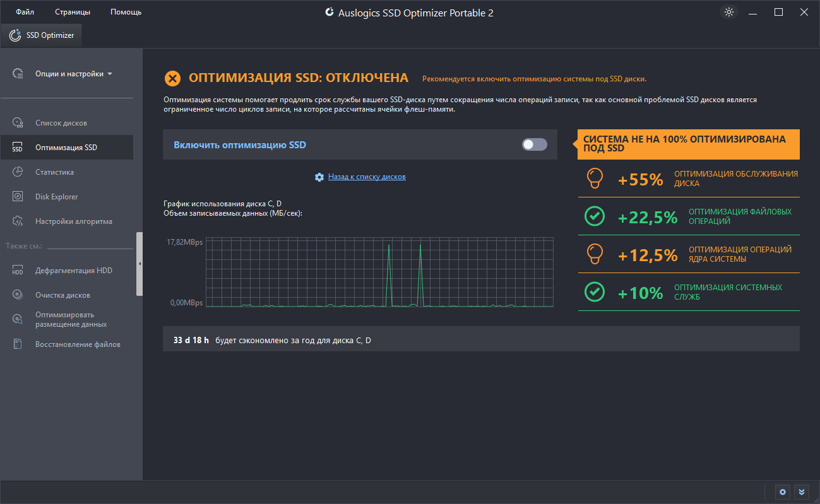The width and height of the screenshot is (820, 504).
Task: Enable the SSD optimization toggle switch
Action: [534, 145]
